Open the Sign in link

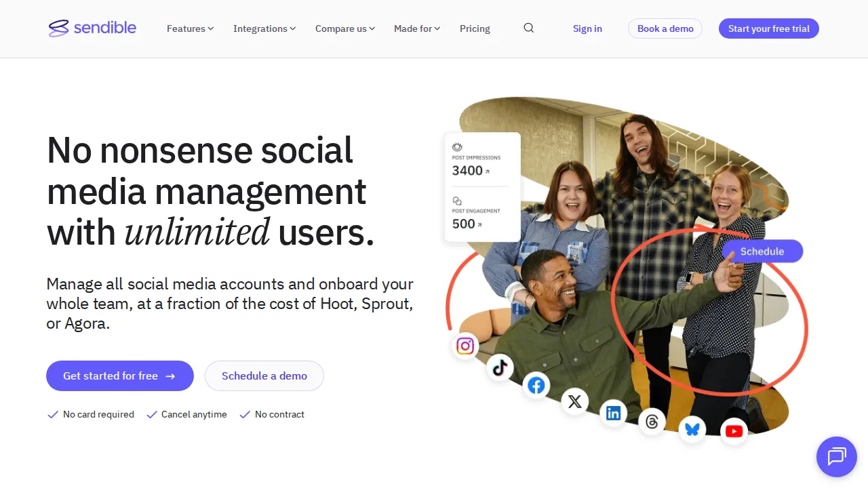[587, 28]
